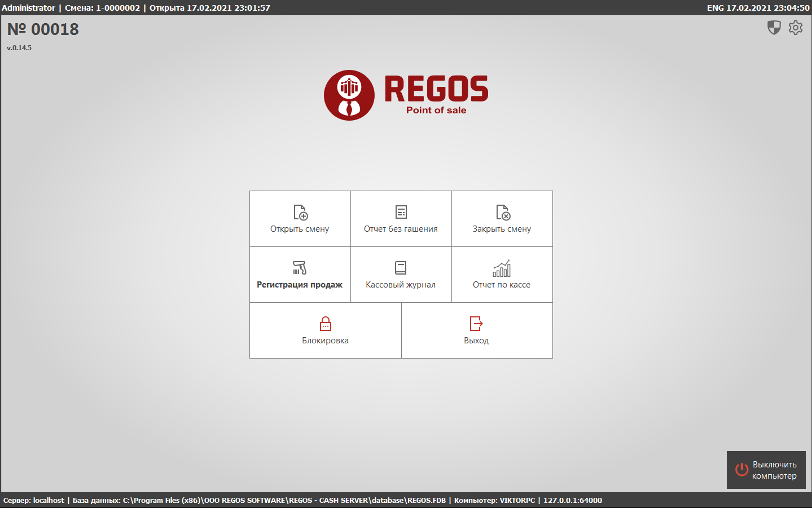Screen dimensions: 812x508
Task: Select the Кассовый журнал label
Action: (401, 285)
